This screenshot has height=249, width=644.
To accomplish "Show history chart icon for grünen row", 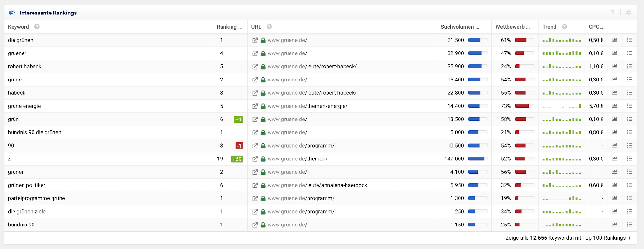I will point(615,172).
